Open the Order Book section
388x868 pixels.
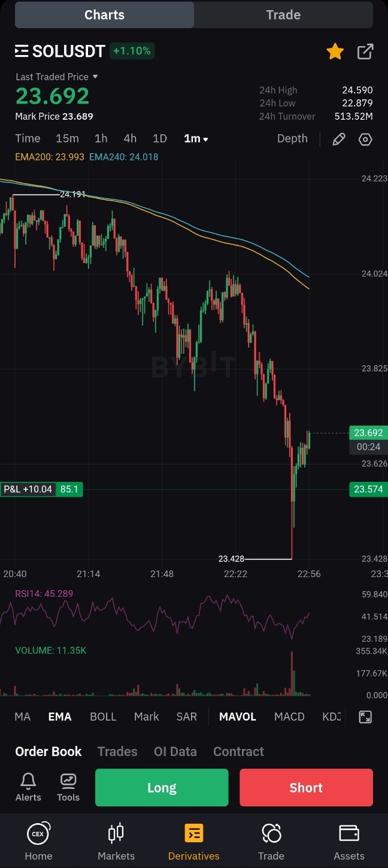click(48, 751)
